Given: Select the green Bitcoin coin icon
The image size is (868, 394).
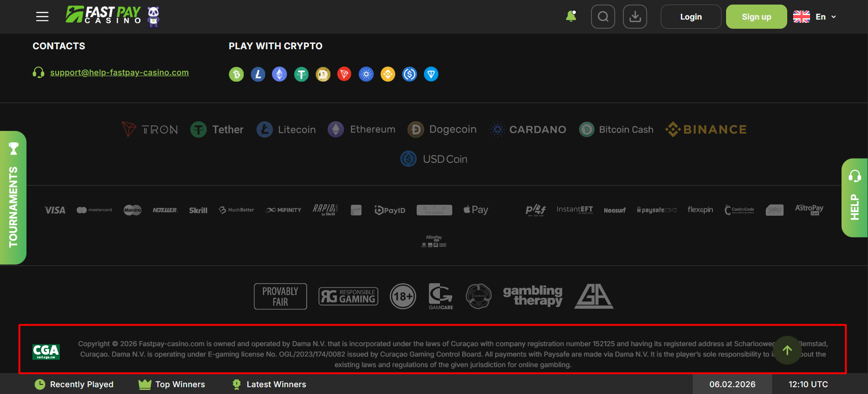Looking at the screenshot, I should [236, 74].
